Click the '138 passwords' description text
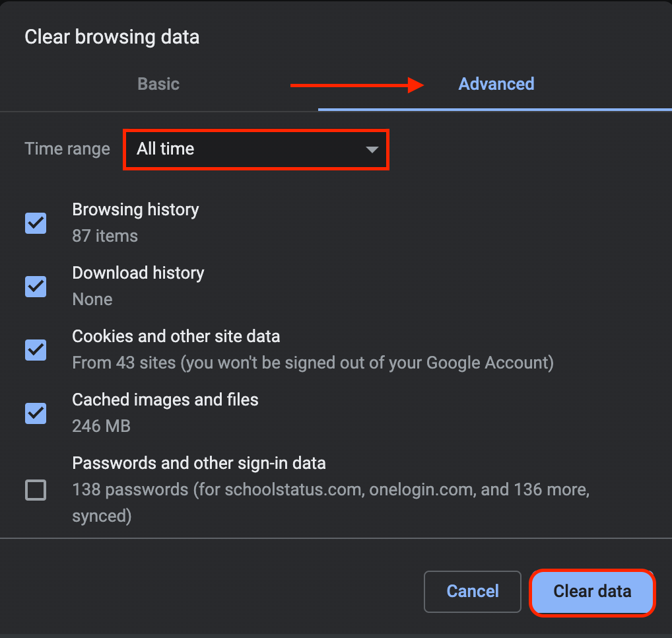Image resolution: width=672 pixels, height=638 pixels. click(331, 503)
